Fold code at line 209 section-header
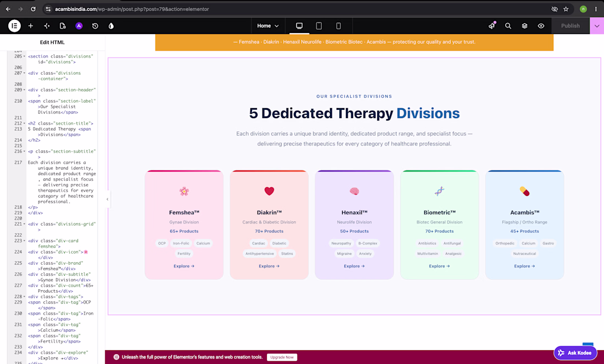Image resolution: width=604 pixels, height=364 pixels. 24,89
